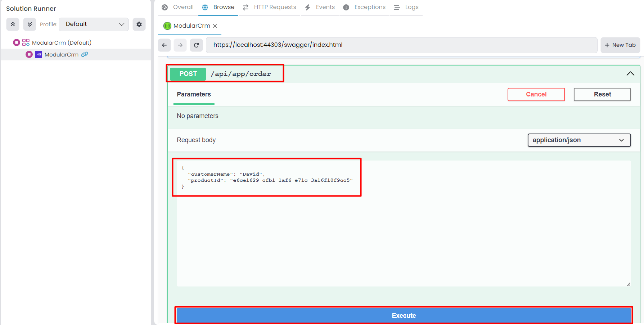
Task: Switch to the HTTP Requests tab
Action: tap(270, 7)
